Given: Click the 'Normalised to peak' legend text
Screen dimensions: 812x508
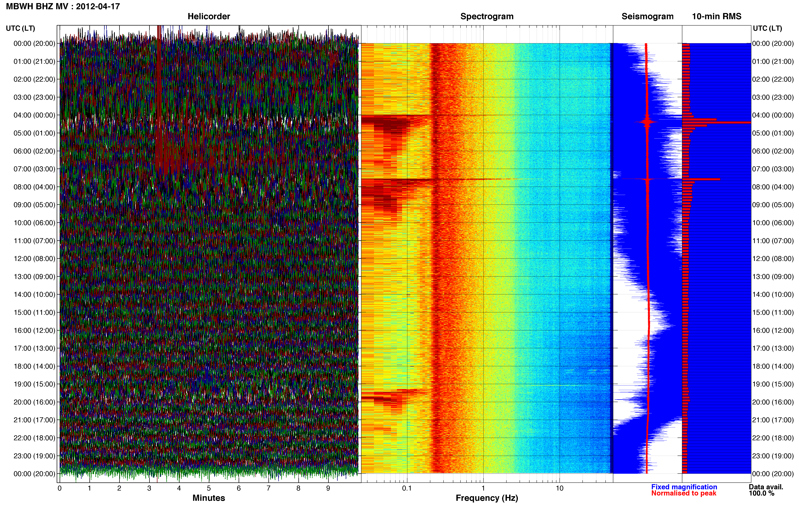Looking at the screenshot, I should point(684,493).
